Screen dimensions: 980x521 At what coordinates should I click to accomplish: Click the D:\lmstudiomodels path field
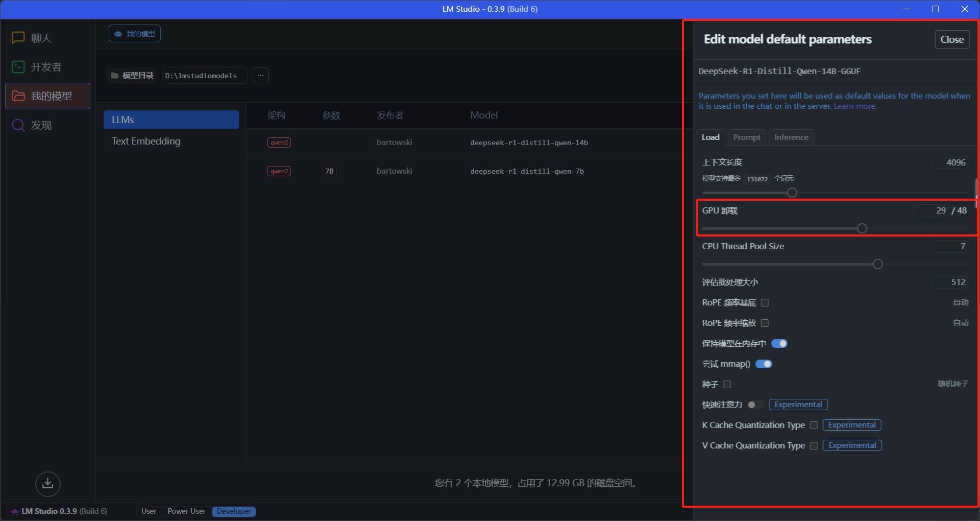point(204,76)
